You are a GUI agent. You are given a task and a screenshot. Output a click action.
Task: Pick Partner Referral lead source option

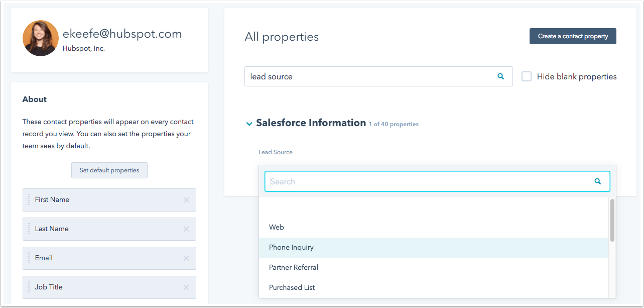[434, 267]
